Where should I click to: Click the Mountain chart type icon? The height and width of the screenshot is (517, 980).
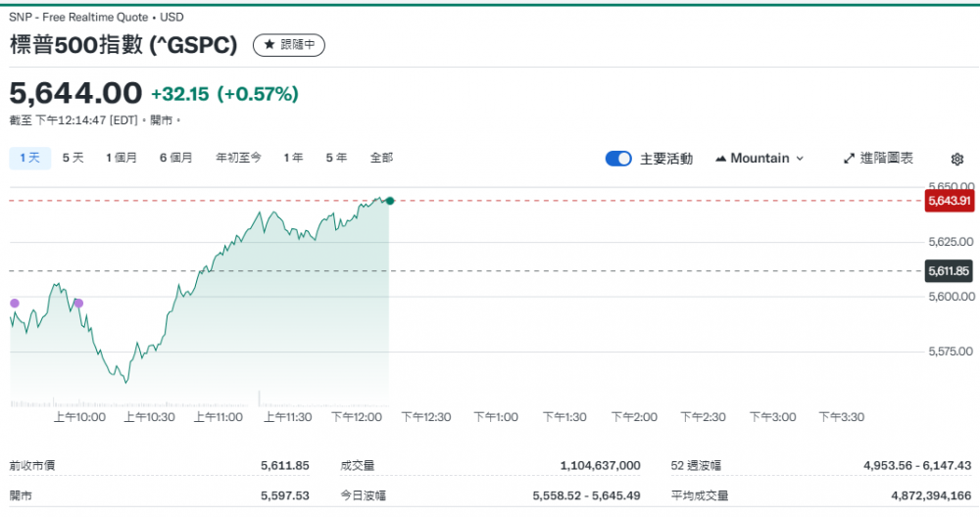pyautogui.click(x=721, y=159)
